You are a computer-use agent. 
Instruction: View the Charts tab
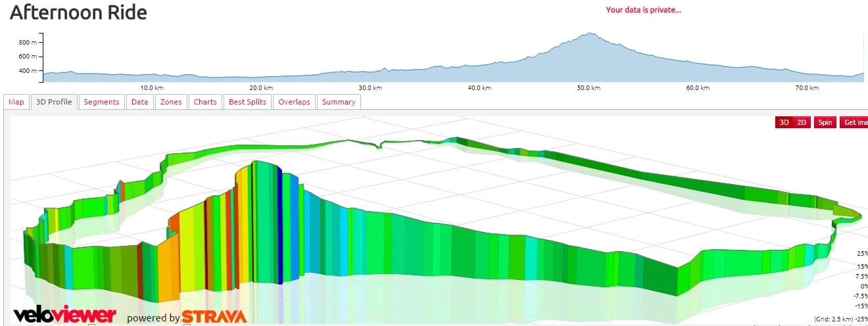pyautogui.click(x=205, y=102)
